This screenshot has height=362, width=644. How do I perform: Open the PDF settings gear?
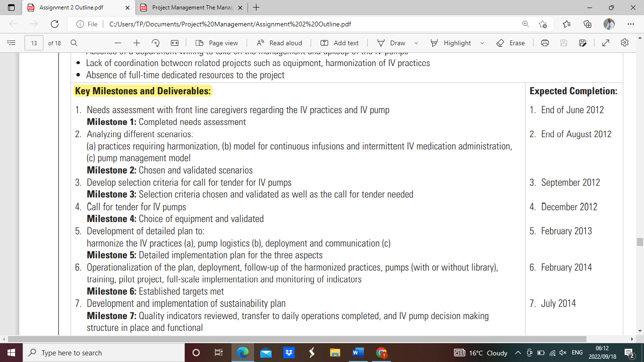click(x=624, y=43)
